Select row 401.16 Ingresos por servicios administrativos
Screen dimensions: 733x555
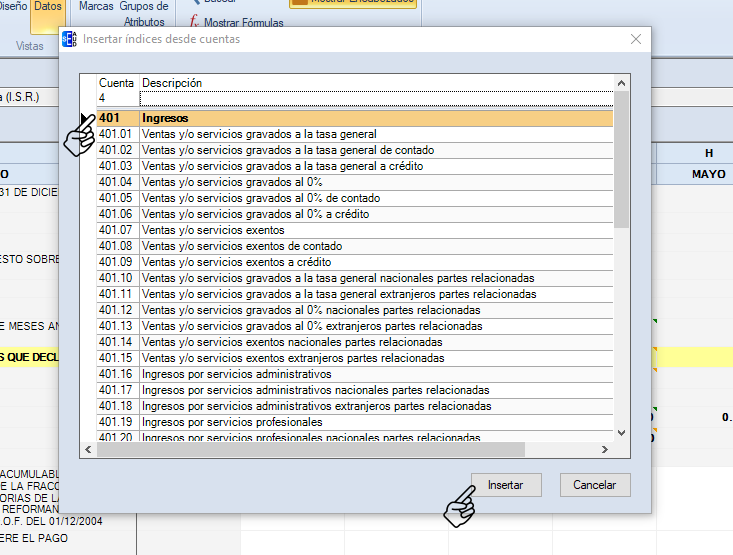click(354, 374)
